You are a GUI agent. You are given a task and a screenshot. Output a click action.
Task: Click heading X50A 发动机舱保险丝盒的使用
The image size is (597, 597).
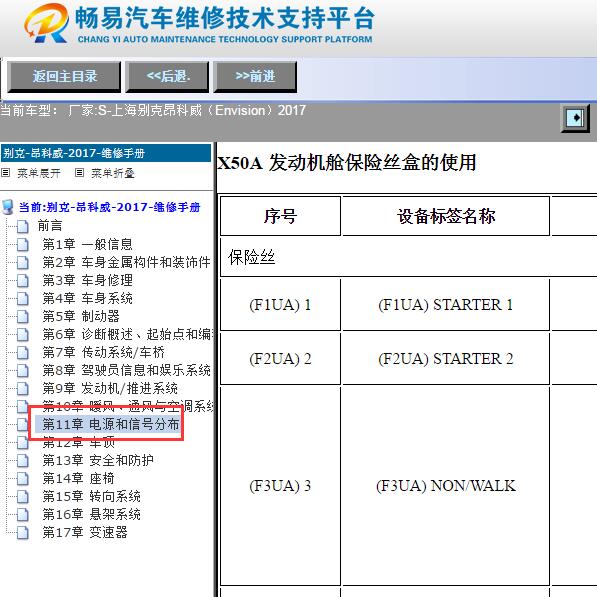click(x=346, y=163)
